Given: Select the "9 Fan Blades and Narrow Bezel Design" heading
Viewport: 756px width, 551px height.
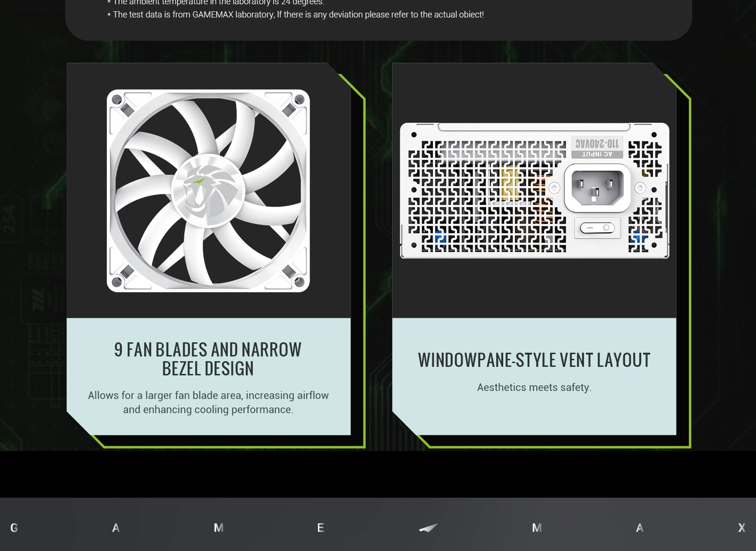Looking at the screenshot, I should 208,359.
